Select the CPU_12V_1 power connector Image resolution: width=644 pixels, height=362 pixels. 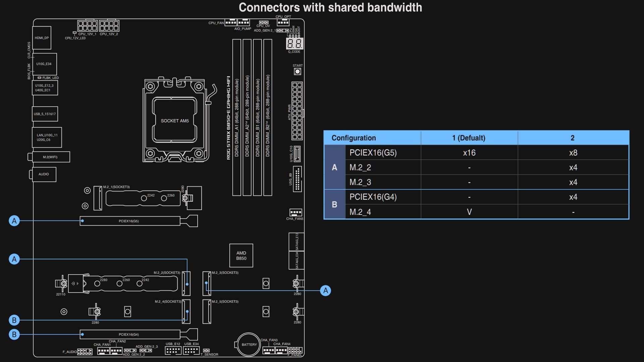[87, 26]
